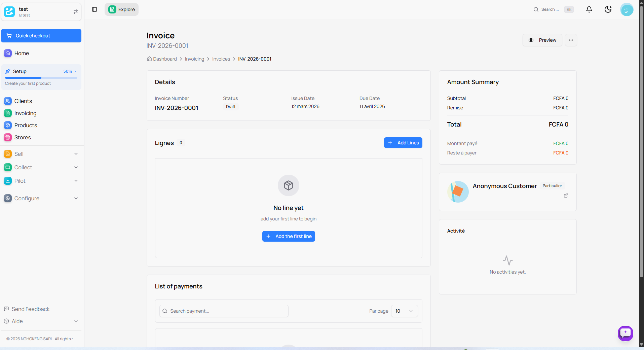Open the 'Par page' dropdown showing 10
Viewport: 644px width, 350px height.
coord(404,311)
